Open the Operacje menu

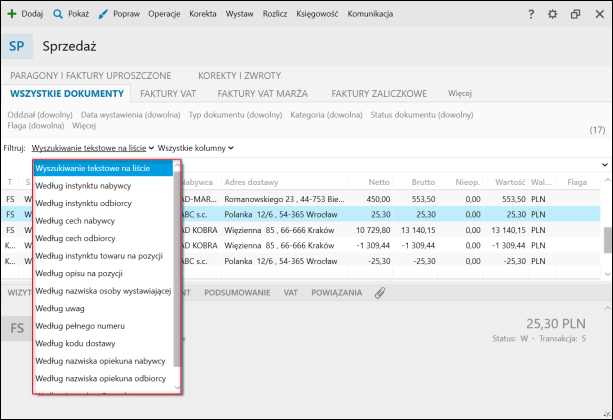click(164, 14)
